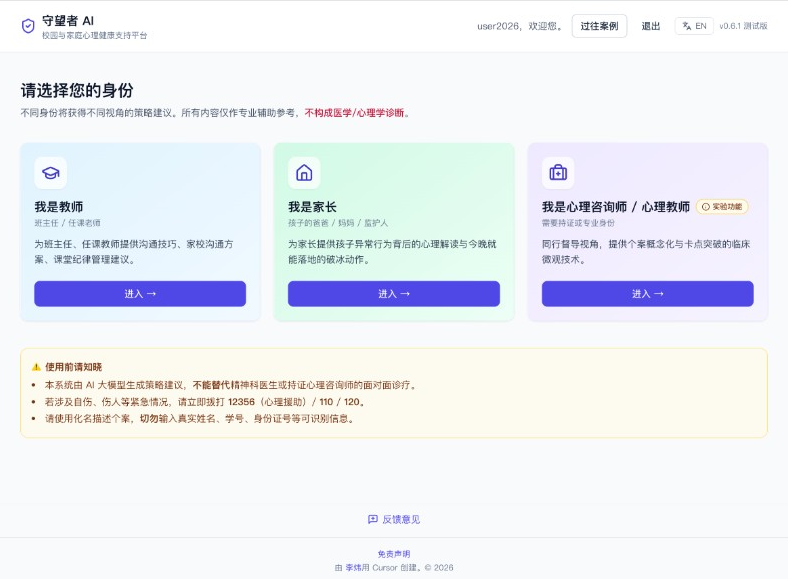788x579 pixels.
Task: Click the counselor card description 同行督导视角
Action: 646,252
